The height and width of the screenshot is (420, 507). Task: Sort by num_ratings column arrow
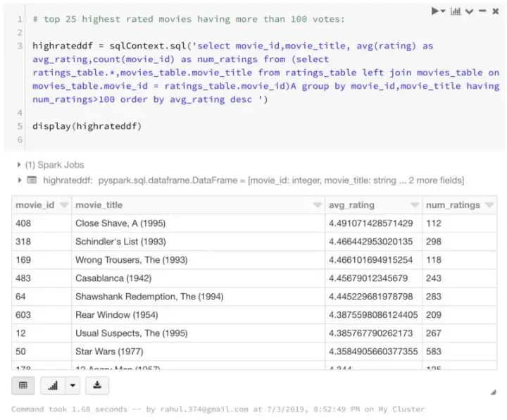pos(491,205)
